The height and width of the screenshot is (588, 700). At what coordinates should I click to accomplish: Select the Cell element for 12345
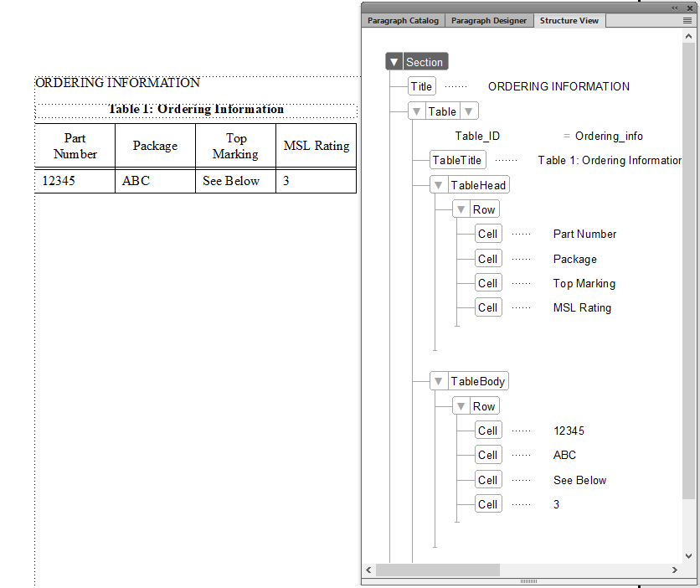click(x=488, y=431)
